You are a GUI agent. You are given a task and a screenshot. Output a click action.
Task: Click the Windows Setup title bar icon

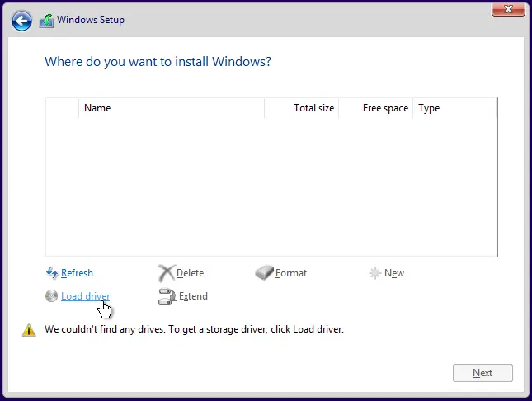(46, 21)
